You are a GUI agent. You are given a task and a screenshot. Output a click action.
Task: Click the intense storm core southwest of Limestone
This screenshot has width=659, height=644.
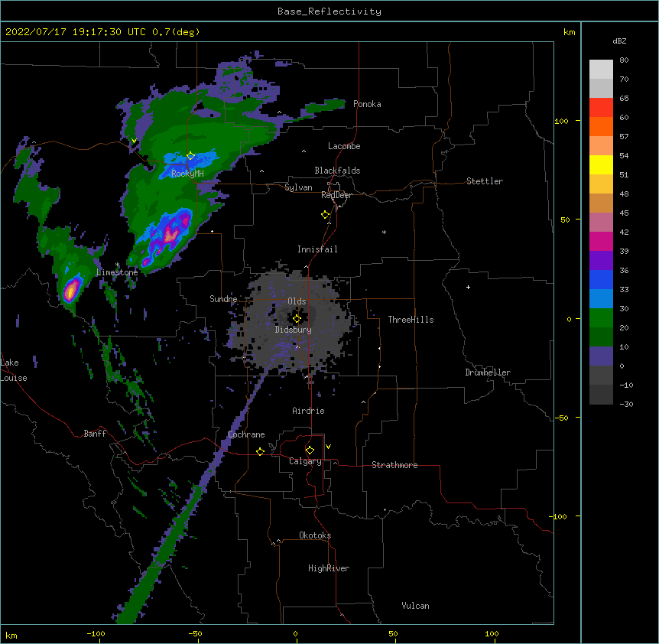(x=71, y=290)
